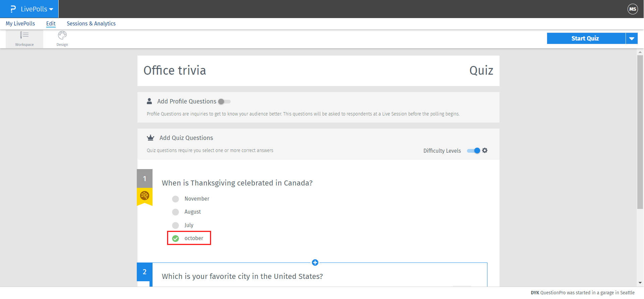Screen dimensions: 644x299
Task: Open Difficulty Levels settings gear
Action: tap(485, 151)
